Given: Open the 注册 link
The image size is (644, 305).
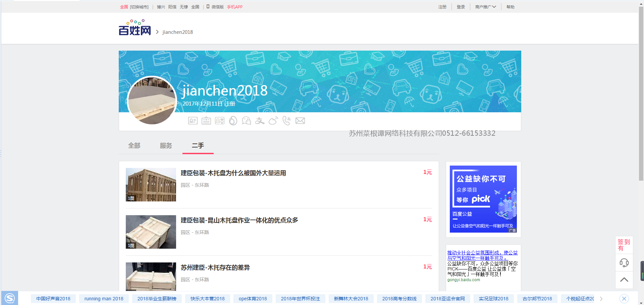Looking at the screenshot, I should [442, 7].
